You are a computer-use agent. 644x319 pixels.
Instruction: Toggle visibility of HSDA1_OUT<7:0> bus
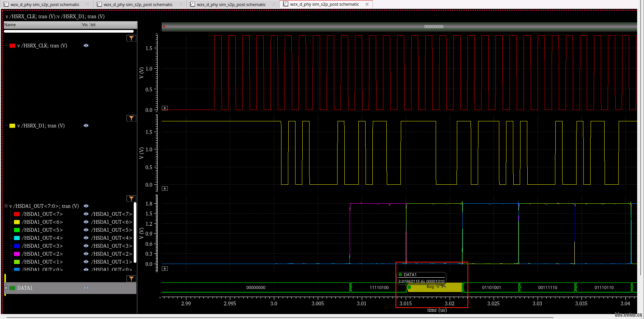pyautogui.click(x=86, y=206)
